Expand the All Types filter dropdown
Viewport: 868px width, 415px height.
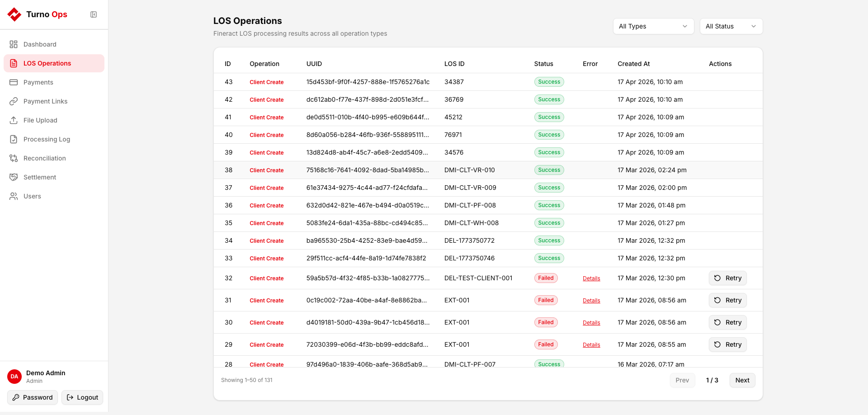653,26
